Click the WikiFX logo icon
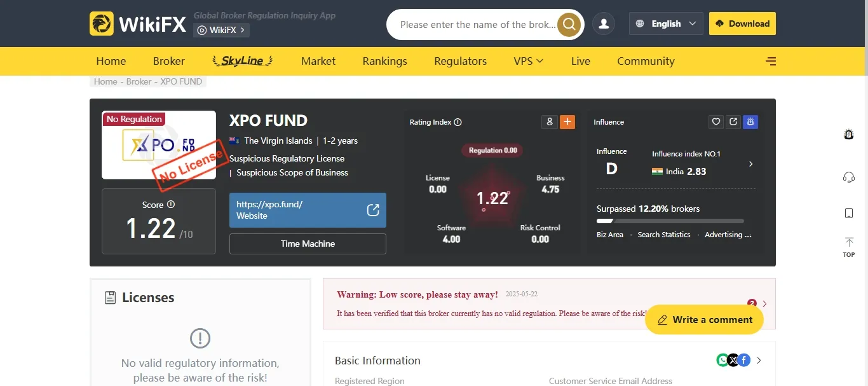 pos(102,24)
